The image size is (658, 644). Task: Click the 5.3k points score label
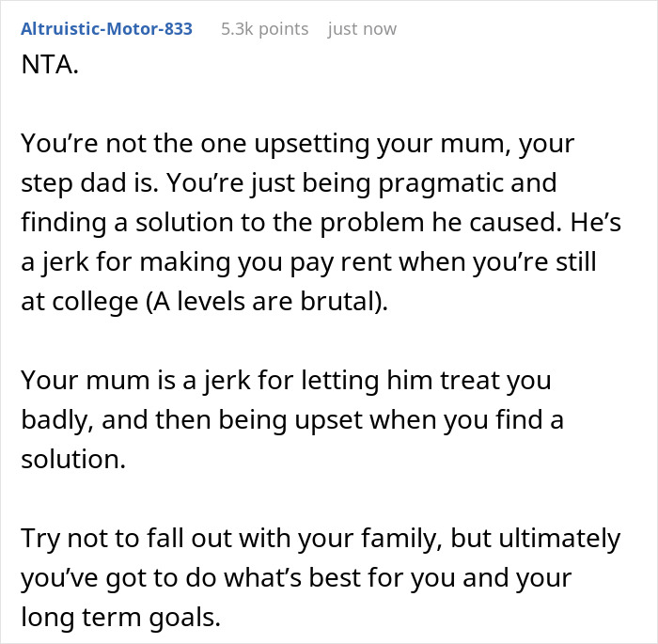coord(265,29)
